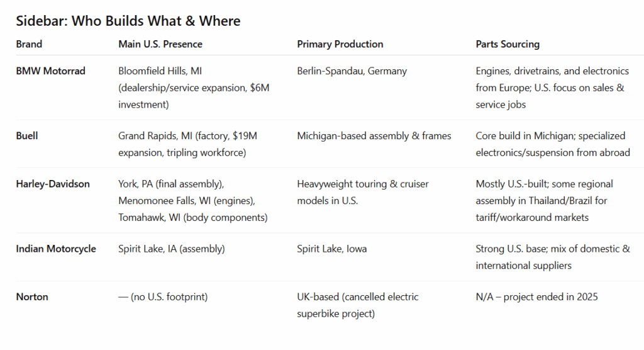Click Heavyweight touring & cruiser models cell
Image resolution: width=644 pixels, height=350 pixels.
[x=363, y=193]
